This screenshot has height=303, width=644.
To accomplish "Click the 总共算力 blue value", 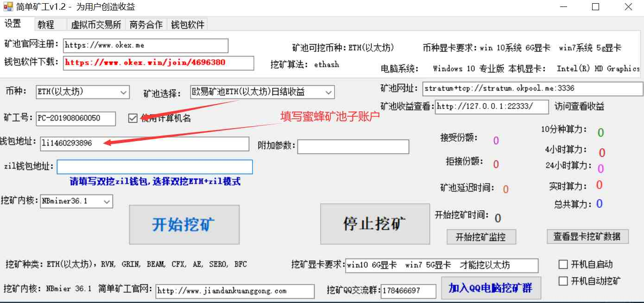I will (x=600, y=204).
